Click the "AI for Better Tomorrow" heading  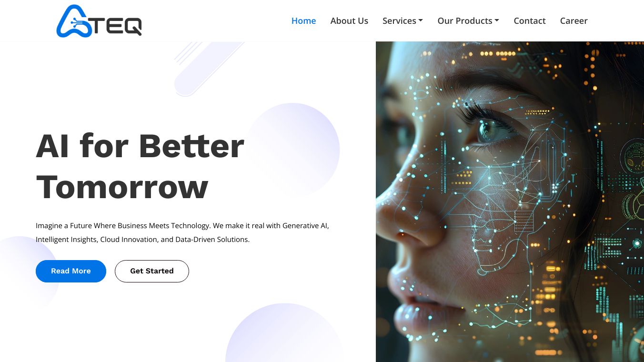point(140,166)
